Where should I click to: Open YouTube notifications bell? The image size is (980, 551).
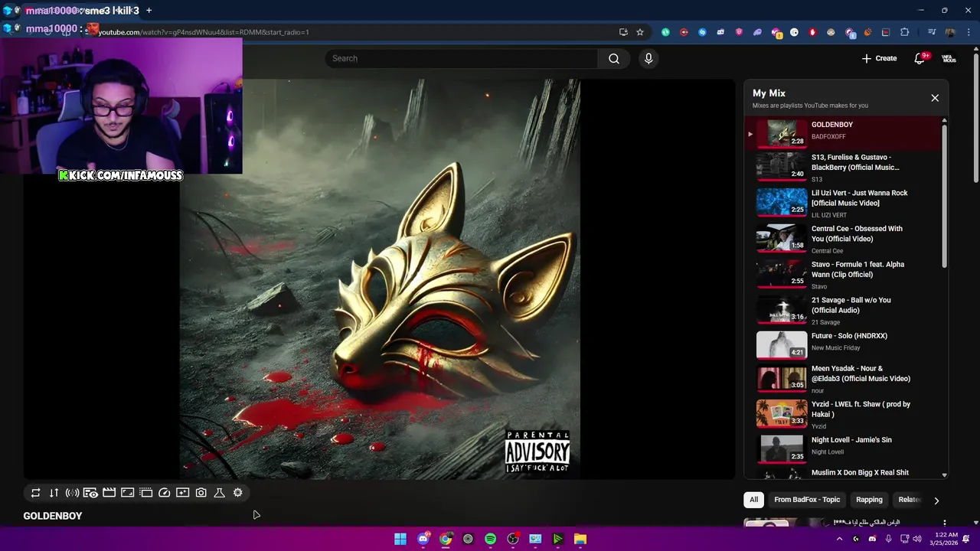[920, 58]
